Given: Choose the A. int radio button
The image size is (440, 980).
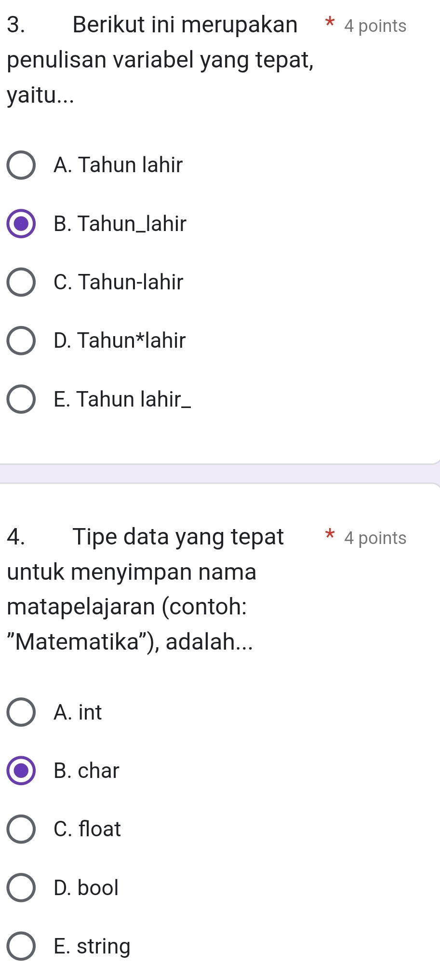Looking at the screenshot, I should pyautogui.click(x=21, y=712).
